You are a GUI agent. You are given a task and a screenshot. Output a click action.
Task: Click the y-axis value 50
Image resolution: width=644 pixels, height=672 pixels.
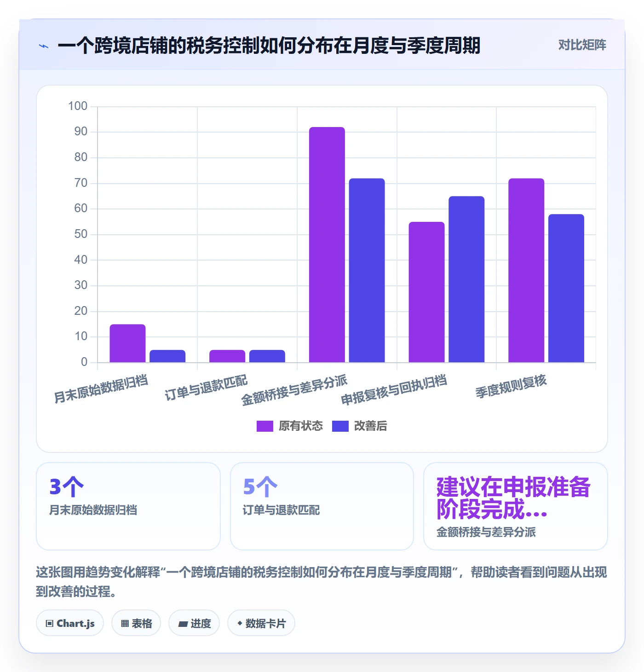point(81,234)
